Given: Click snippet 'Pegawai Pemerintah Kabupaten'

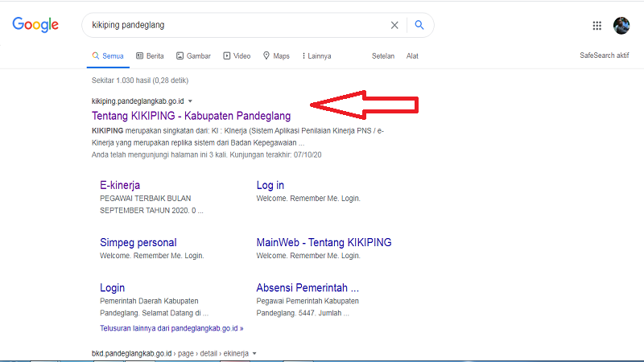Looking at the screenshot, I should (308, 301).
